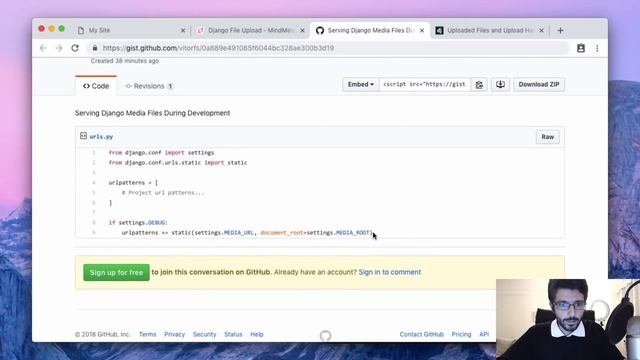Click the Download ZIP button

[539, 84]
